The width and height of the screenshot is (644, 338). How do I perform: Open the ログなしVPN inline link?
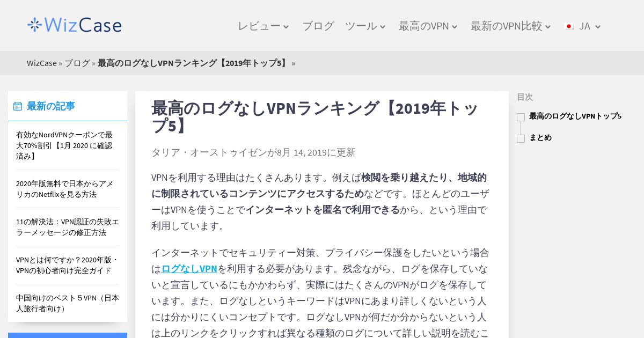tap(189, 269)
